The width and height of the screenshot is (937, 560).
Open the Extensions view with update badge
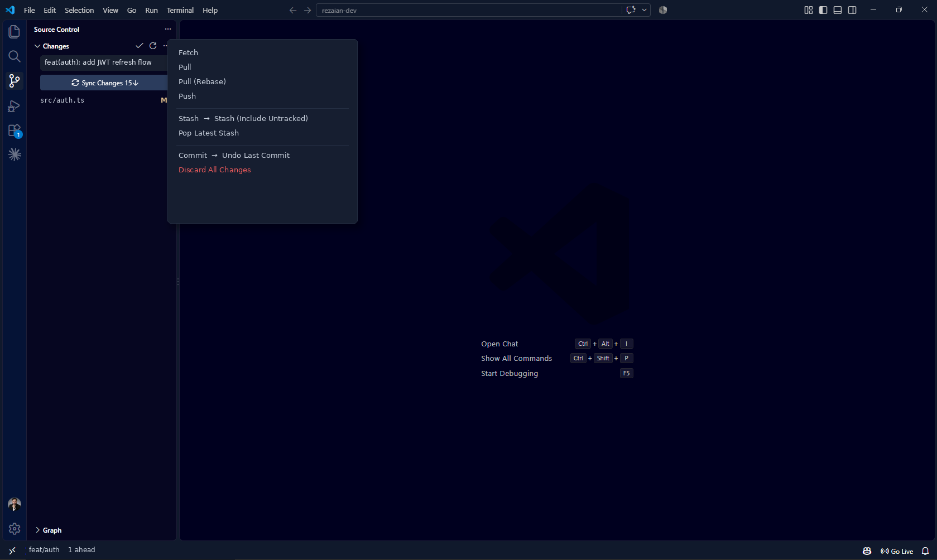coord(15,131)
